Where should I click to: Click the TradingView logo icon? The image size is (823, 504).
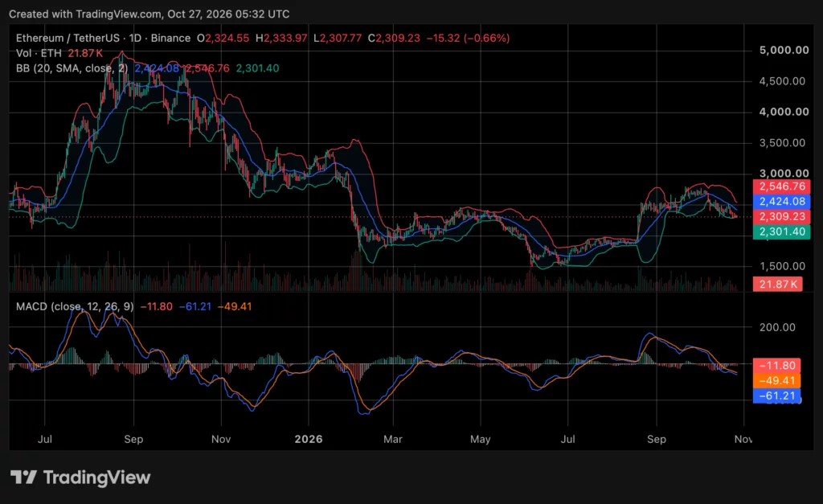click(23, 477)
